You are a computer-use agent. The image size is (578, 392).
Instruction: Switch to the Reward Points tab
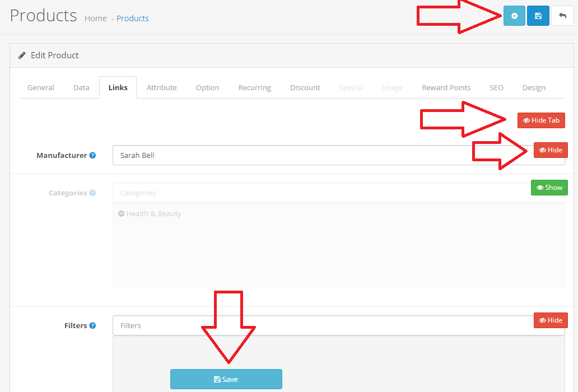click(x=446, y=88)
